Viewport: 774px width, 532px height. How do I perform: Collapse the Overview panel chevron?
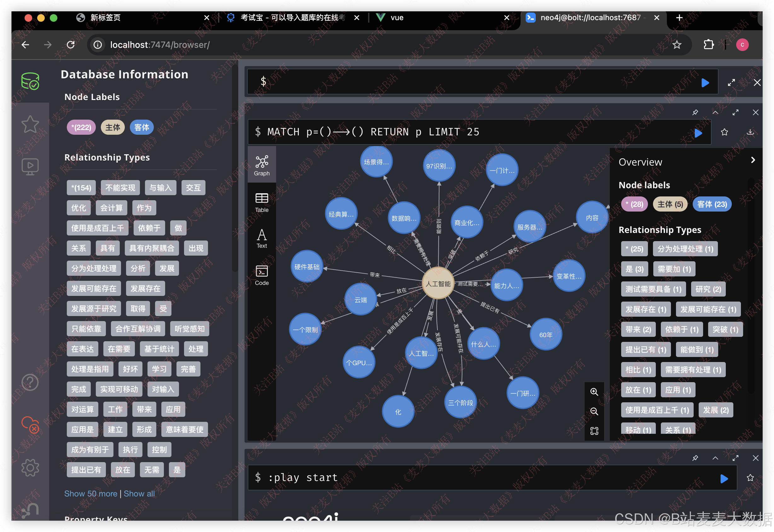coord(753,160)
